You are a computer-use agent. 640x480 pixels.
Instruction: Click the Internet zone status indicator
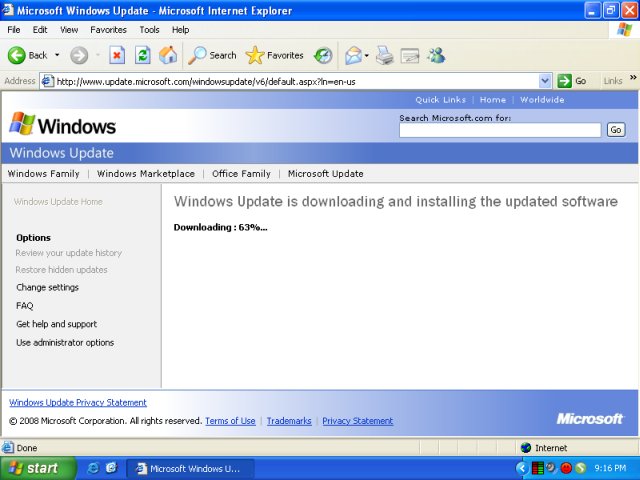544,448
